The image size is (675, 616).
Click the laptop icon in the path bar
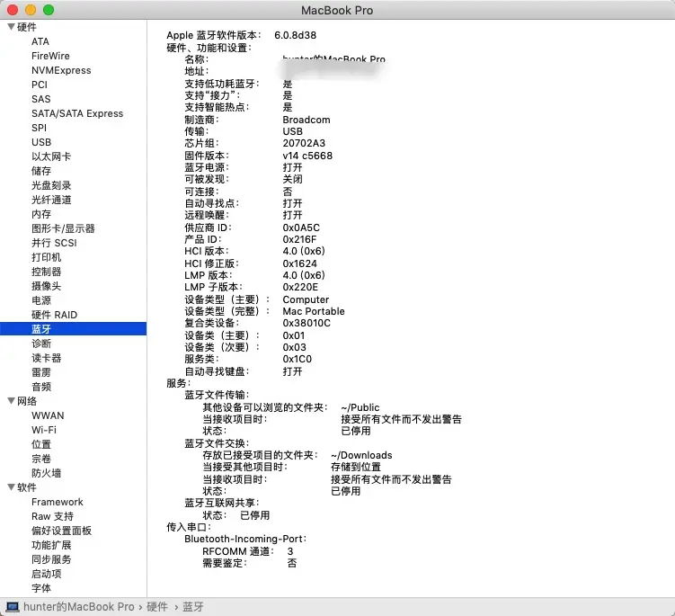pos(13,607)
